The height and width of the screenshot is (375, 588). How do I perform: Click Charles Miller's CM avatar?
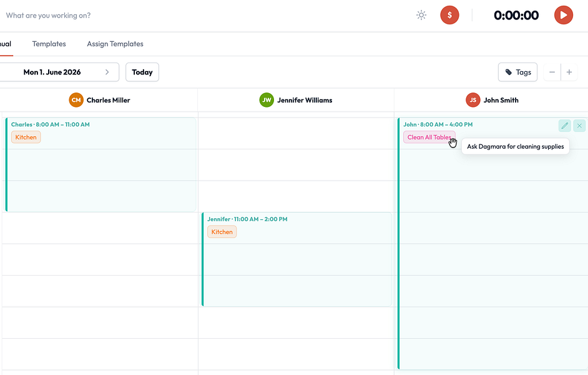76,100
